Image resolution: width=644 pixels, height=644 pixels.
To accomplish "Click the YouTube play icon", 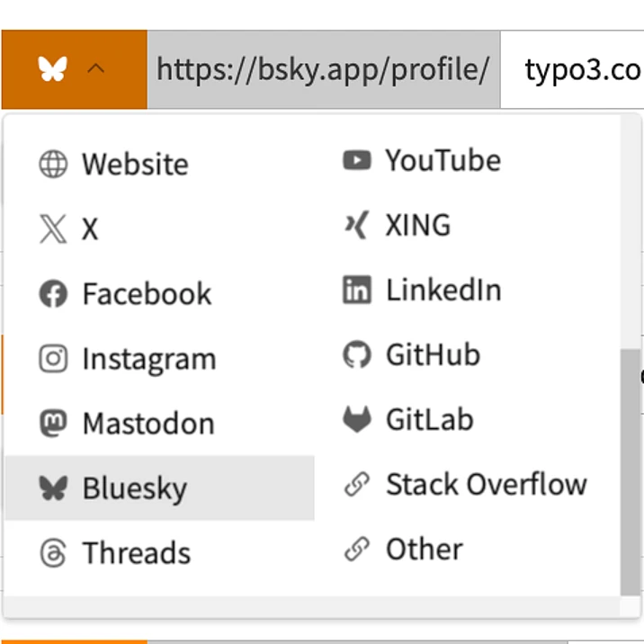I will [357, 161].
